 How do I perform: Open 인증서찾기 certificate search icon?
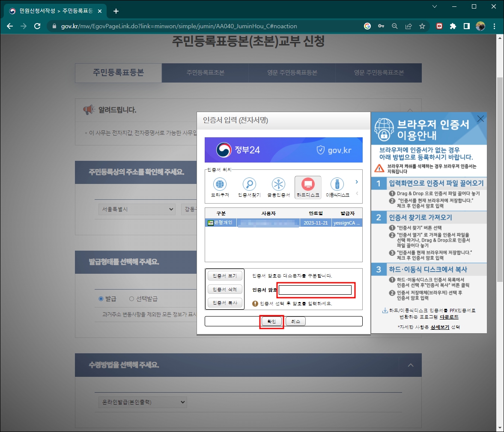pos(250,185)
